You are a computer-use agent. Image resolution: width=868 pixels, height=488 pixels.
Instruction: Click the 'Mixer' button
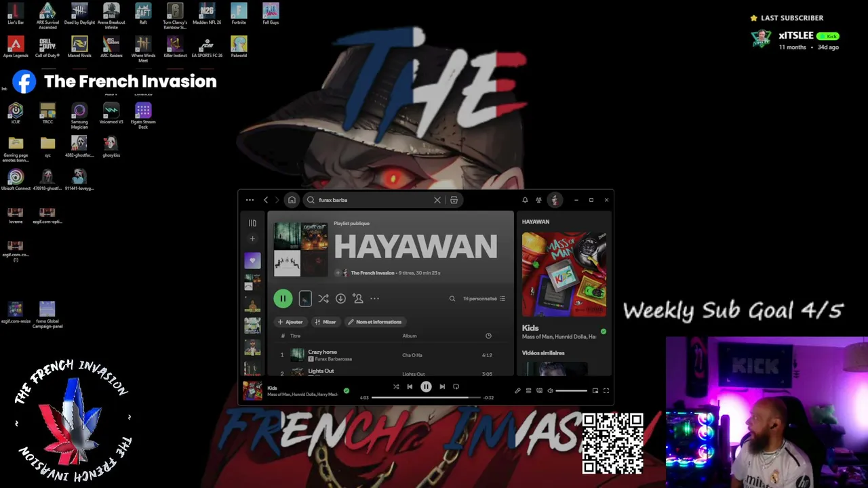325,322
